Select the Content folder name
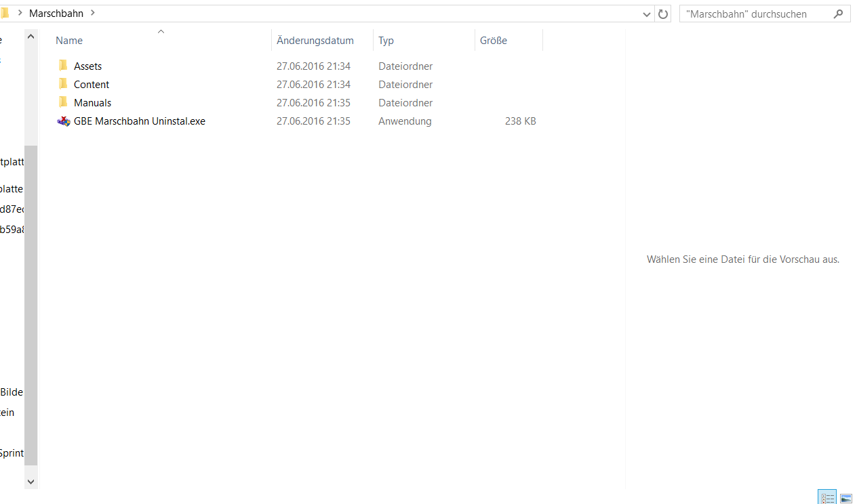 pyautogui.click(x=92, y=84)
